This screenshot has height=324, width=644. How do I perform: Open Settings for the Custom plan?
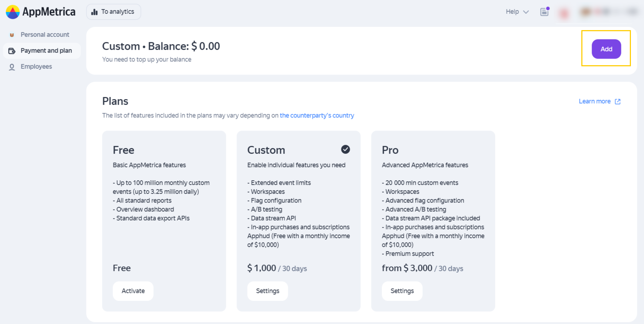[x=268, y=291]
